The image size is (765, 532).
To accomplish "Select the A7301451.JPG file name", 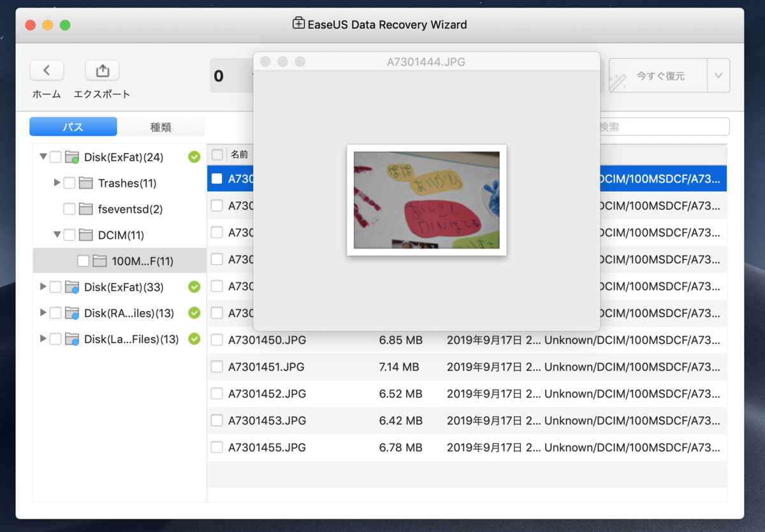I will [x=266, y=367].
